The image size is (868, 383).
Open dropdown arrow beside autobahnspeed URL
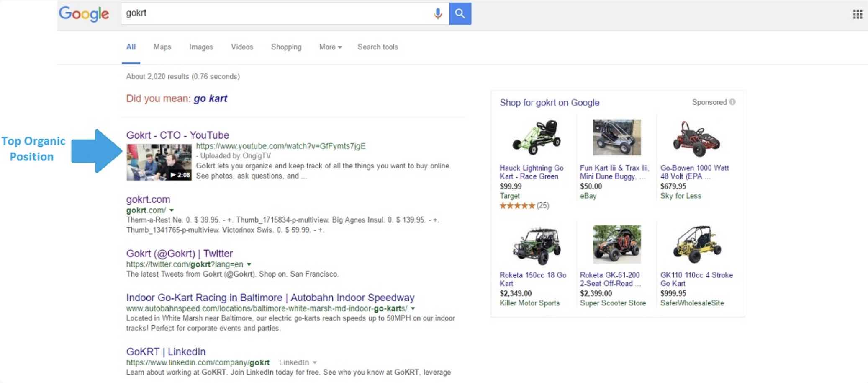(x=413, y=308)
